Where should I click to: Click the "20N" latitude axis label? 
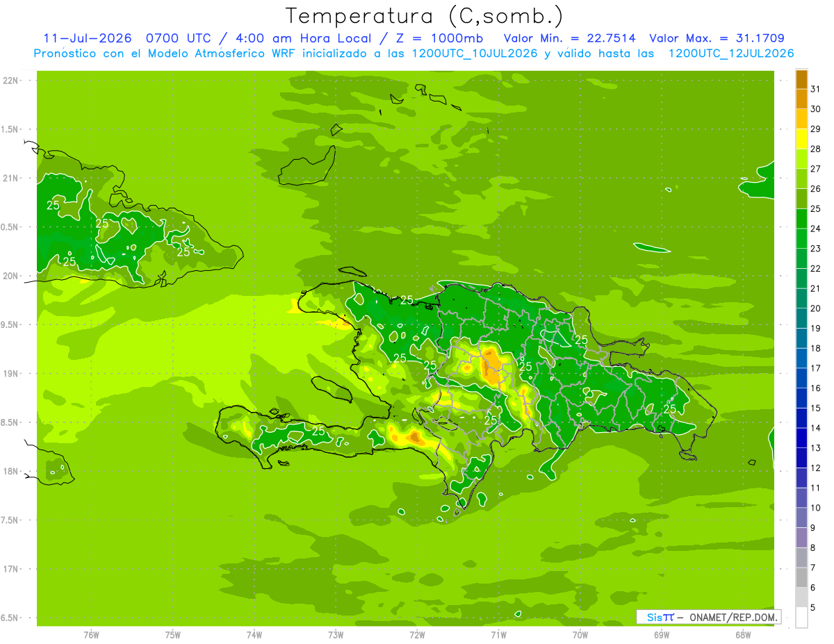[x=10, y=276]
